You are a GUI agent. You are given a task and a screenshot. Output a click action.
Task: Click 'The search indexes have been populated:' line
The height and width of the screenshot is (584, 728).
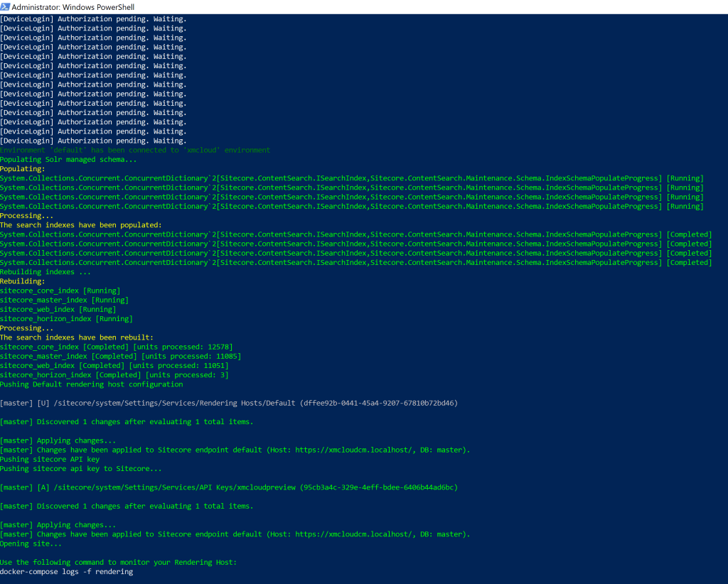pos(80,225)
